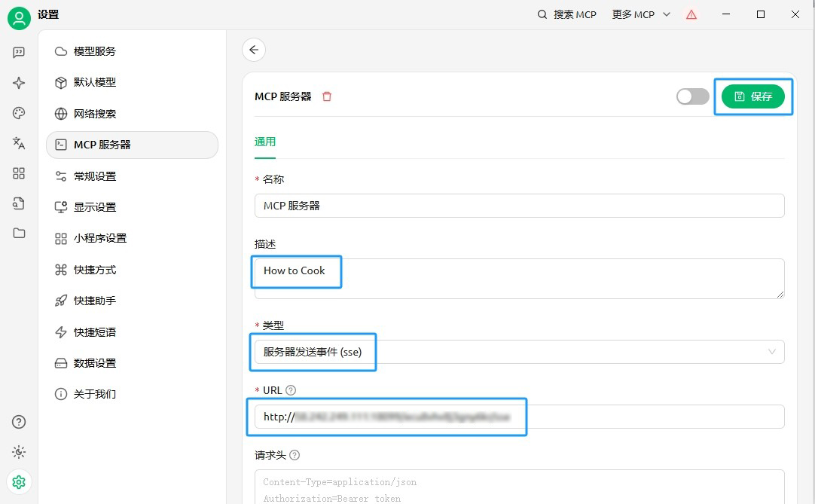The height and width of the screenshot is (504, 815).
Task: Click the red warning triangle icon
Action: (x=691, y=14)
